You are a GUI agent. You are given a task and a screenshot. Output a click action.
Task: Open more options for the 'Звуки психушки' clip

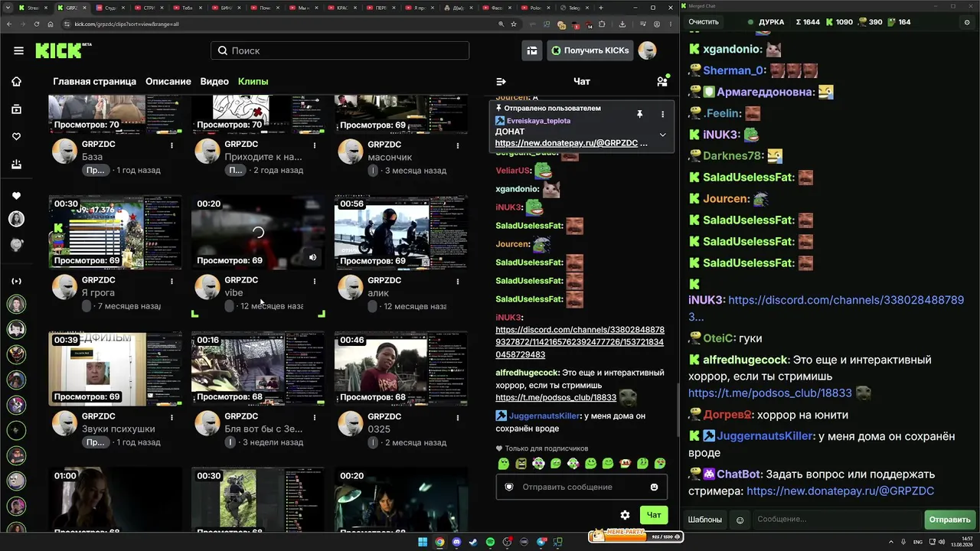pos(171,418)
